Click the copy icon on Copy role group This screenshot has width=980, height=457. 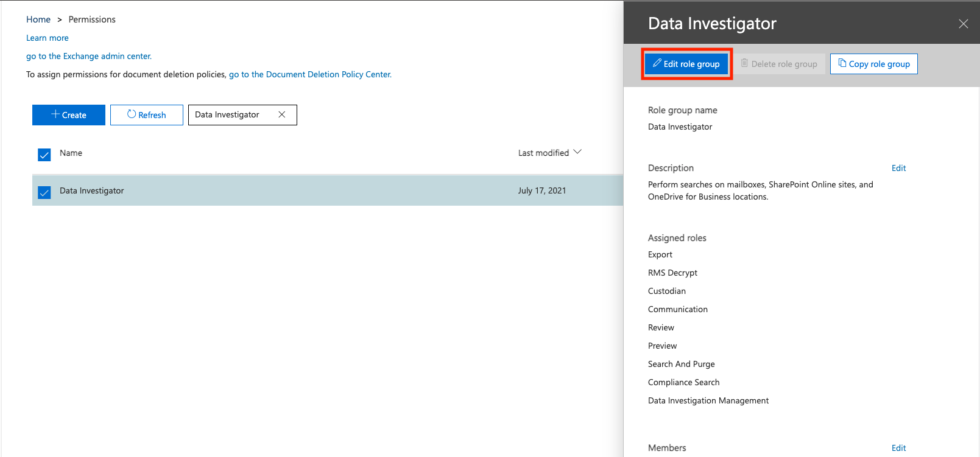[842, 63]
